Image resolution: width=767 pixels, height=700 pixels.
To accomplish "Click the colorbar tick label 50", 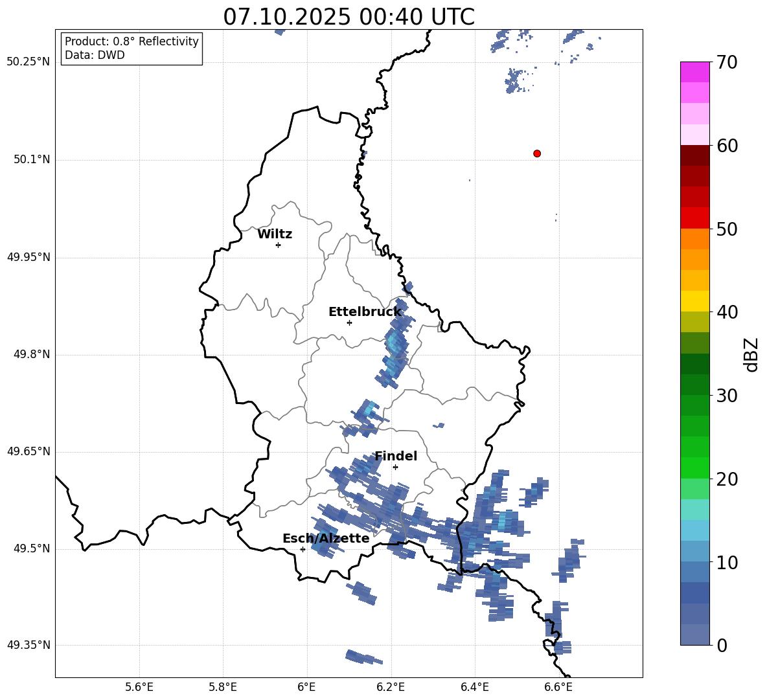I will (727, 229).
